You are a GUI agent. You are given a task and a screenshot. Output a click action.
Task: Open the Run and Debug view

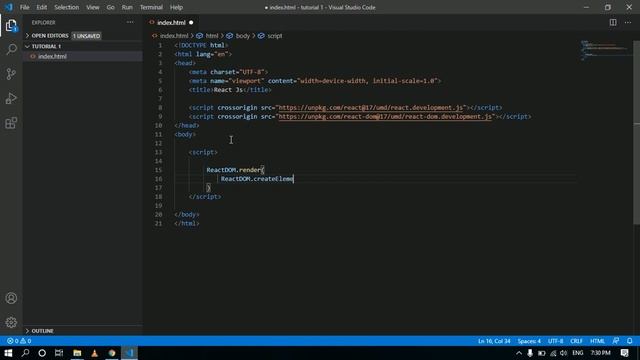11,98
